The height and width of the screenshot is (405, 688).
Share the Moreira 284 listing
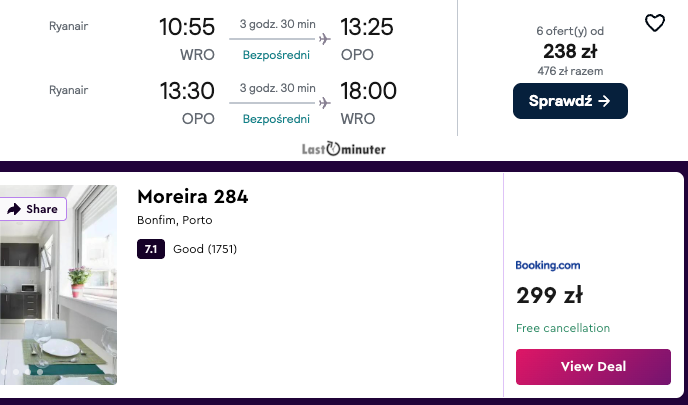(x=32, y=209)
